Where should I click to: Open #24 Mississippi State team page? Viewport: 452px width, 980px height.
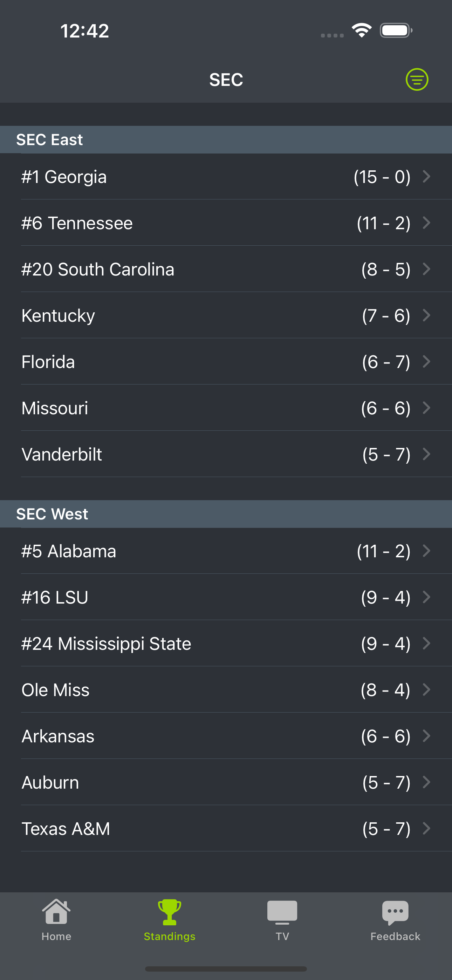tap(226, 643)
